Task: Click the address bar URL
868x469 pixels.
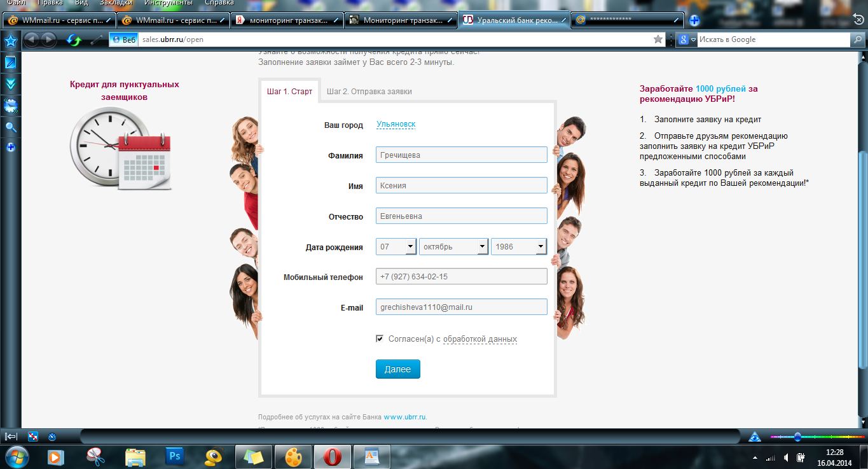Action: click(x=173, y=39)
